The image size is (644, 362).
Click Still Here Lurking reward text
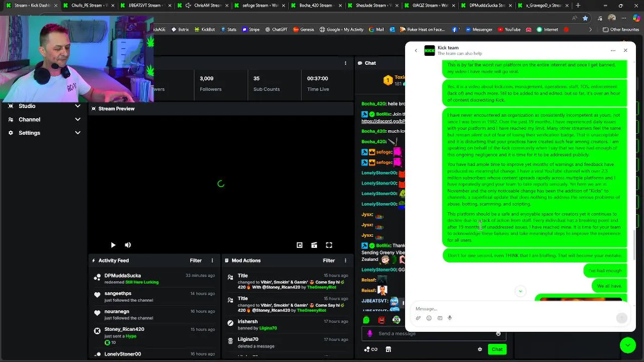point(142,282)
